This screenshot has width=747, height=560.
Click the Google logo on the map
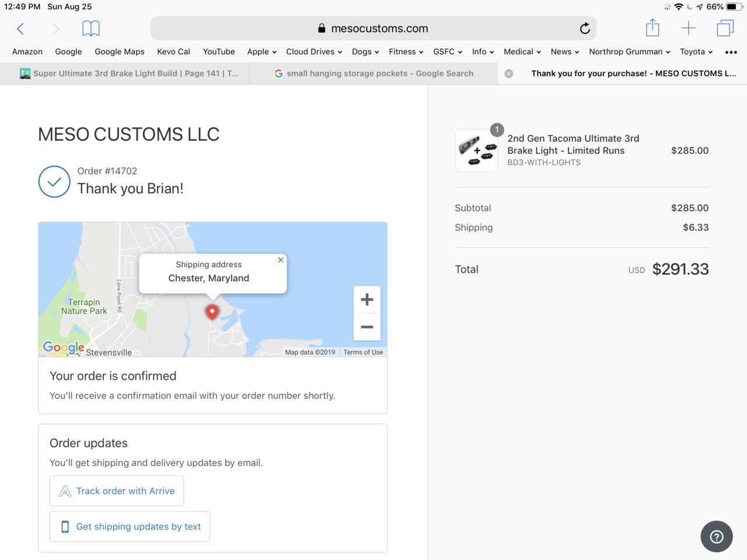[x=64, y=348]
